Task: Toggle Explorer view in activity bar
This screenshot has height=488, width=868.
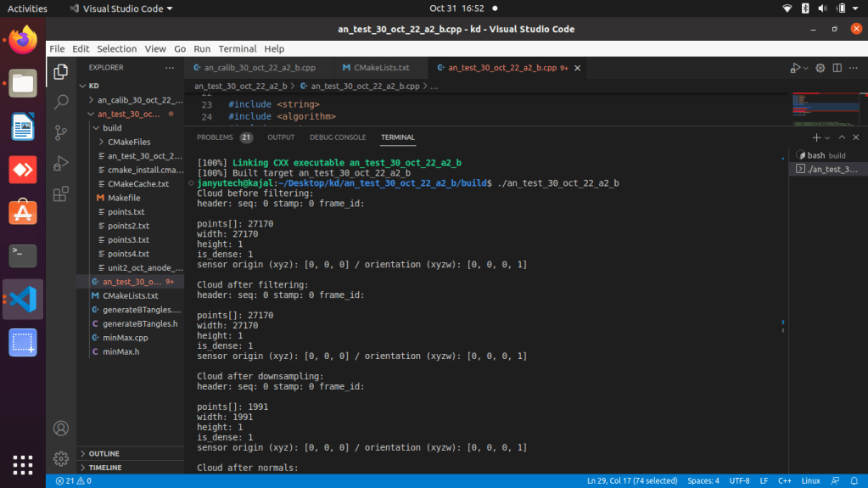Action: tap(61, 71)
